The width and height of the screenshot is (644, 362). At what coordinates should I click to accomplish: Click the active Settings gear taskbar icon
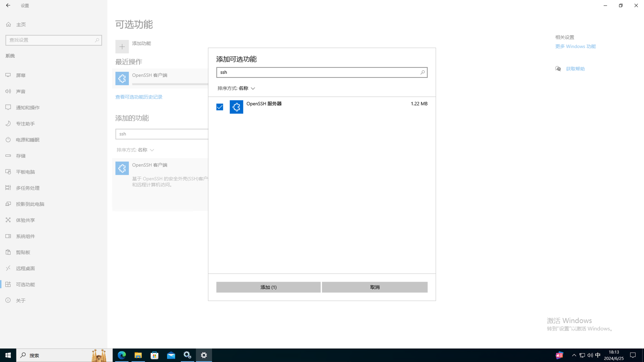click(x=204, y=355)
